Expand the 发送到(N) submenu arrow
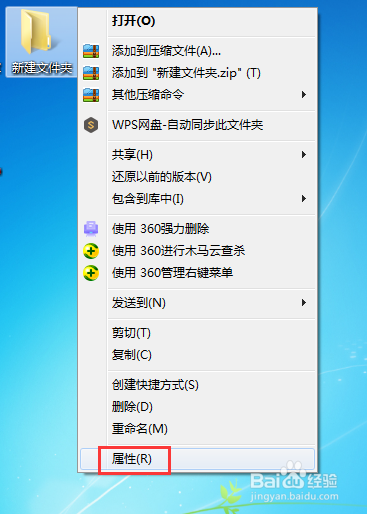Viewport: 367px width, 514px height. point(304,303)
